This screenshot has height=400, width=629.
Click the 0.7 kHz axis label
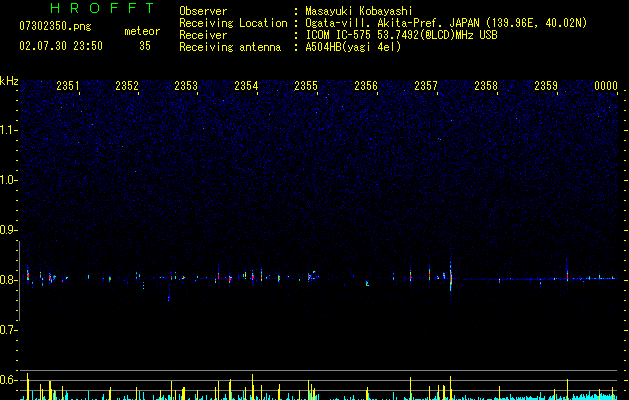click(x=8, y=330)
